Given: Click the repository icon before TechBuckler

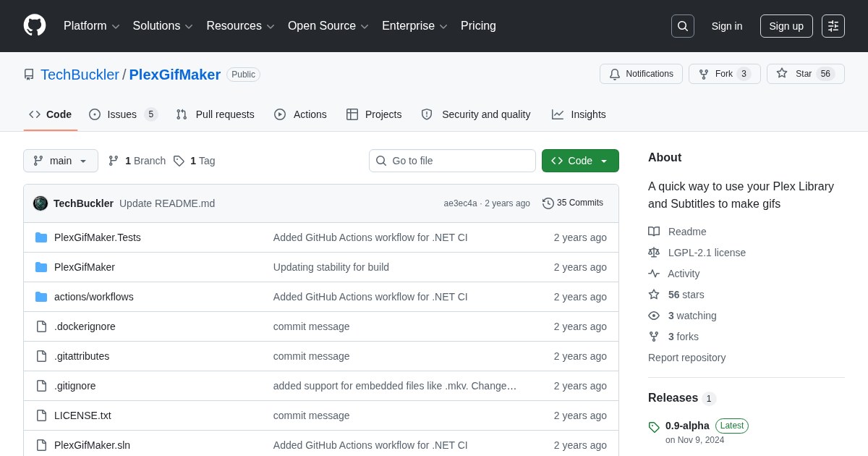Looking at the screenshot, I should pyautogui.click(x=29, y=75).
